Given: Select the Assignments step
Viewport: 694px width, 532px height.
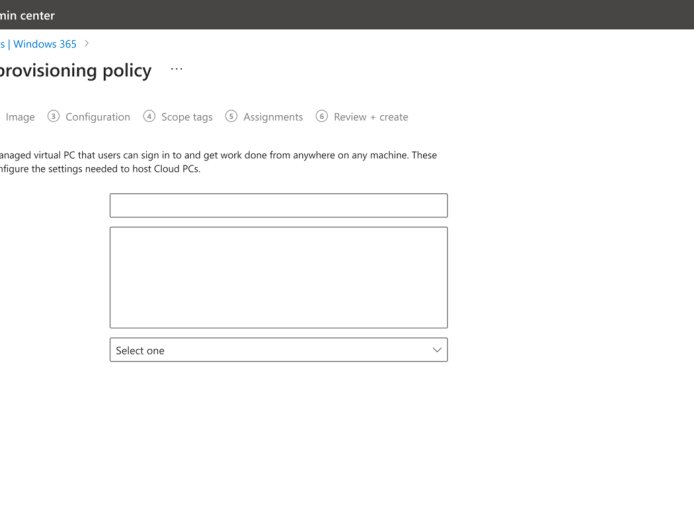Looking at the screenshot, I should pos(272,117).
